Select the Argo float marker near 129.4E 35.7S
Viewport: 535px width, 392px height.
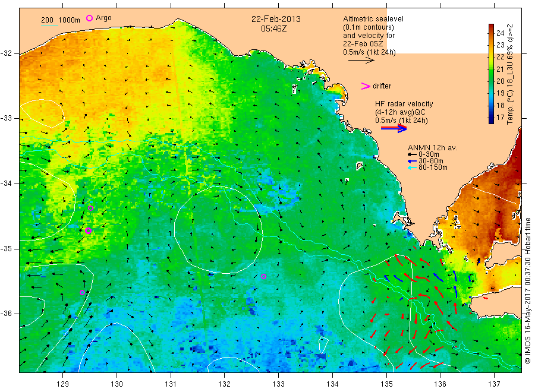tap(82, 292)
